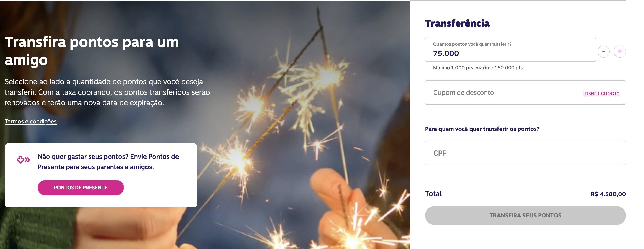The width and height of the screenshot is (644, 249).
Task: Click the points transfer arrow icon
Action: (x=23, y=160)
